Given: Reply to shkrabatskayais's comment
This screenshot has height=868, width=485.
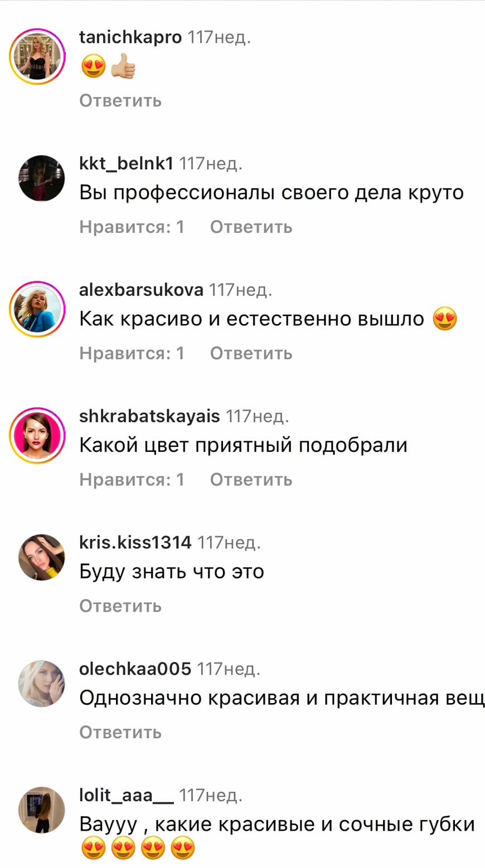Looking at the screenshot, I should pos(251,480).
